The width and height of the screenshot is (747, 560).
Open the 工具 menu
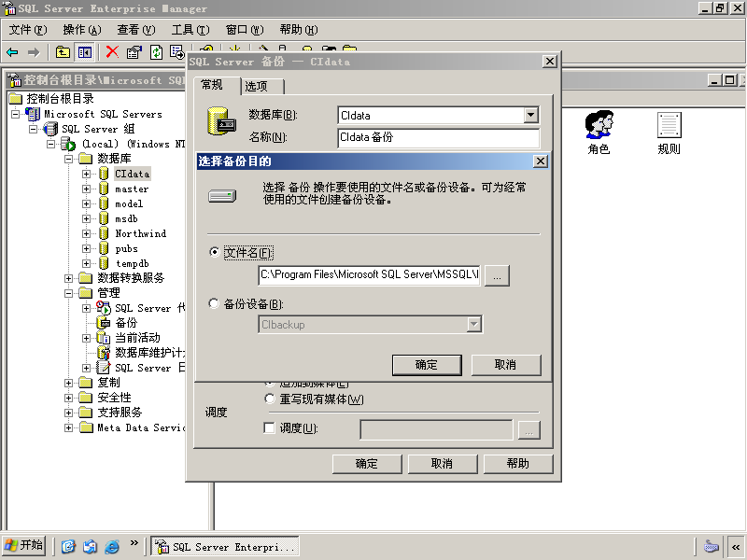coord(190,30)
